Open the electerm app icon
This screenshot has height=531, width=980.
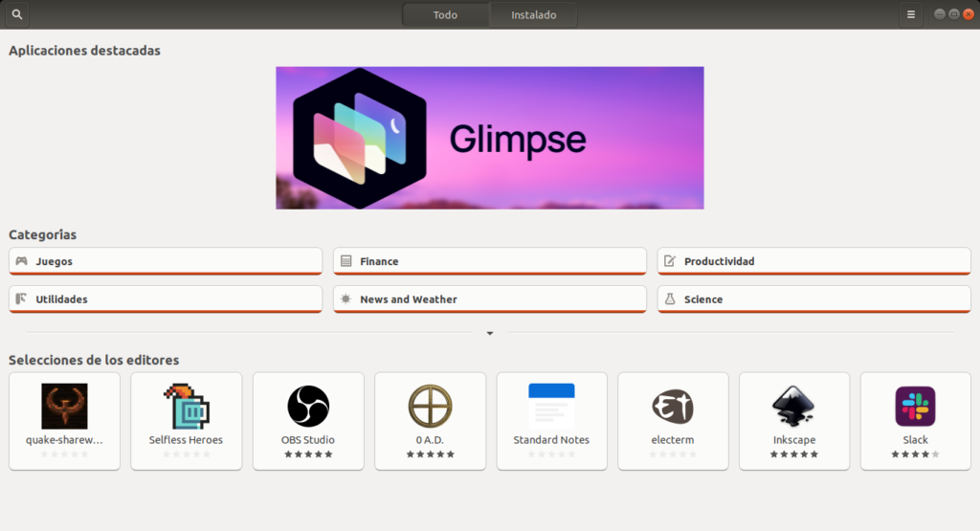[x=673, y=406]
